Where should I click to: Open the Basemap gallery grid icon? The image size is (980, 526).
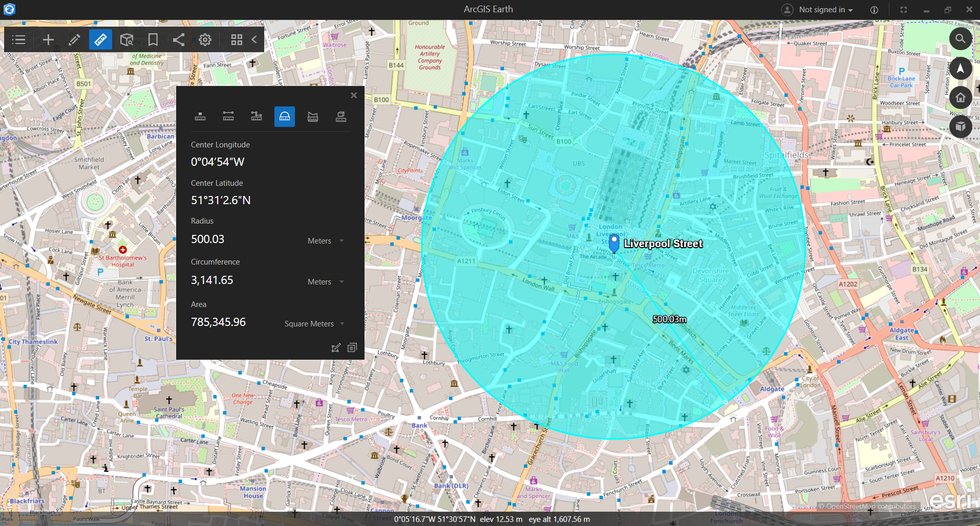click(x=237, y=39)
